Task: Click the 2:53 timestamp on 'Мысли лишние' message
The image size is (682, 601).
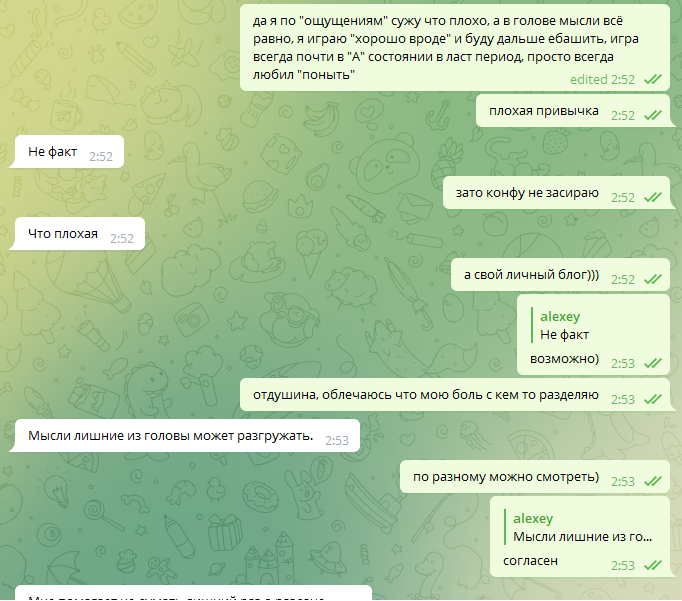Action: tap(337, 441)
